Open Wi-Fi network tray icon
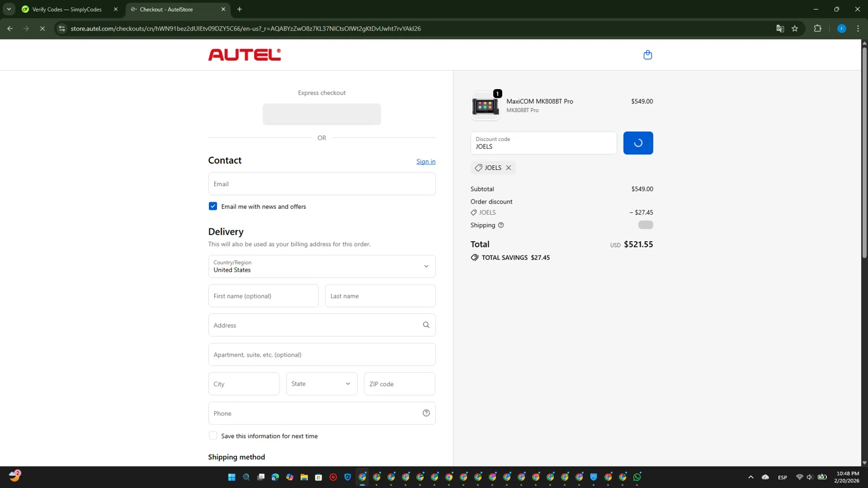The image size is (868, 488). pos(799,477)
